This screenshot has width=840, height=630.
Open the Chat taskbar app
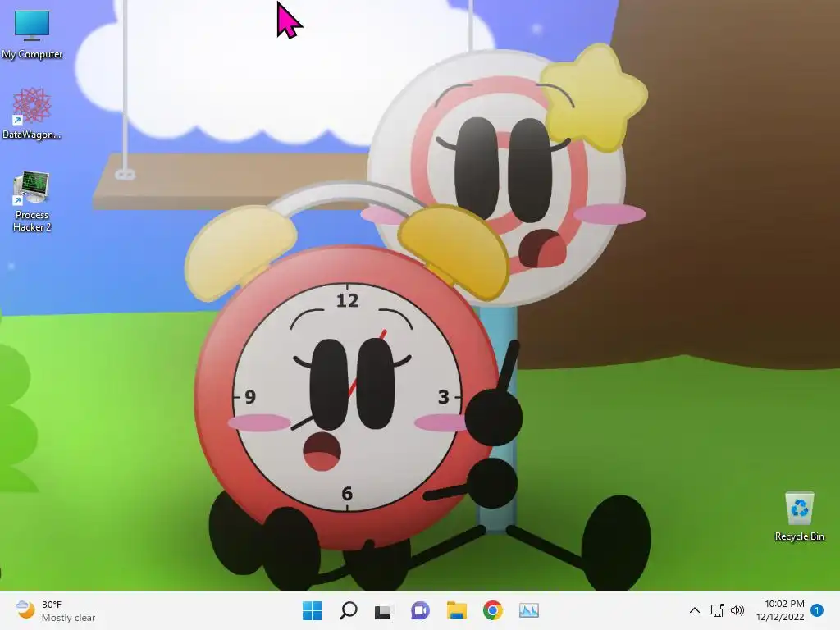(x=420, y=610)
